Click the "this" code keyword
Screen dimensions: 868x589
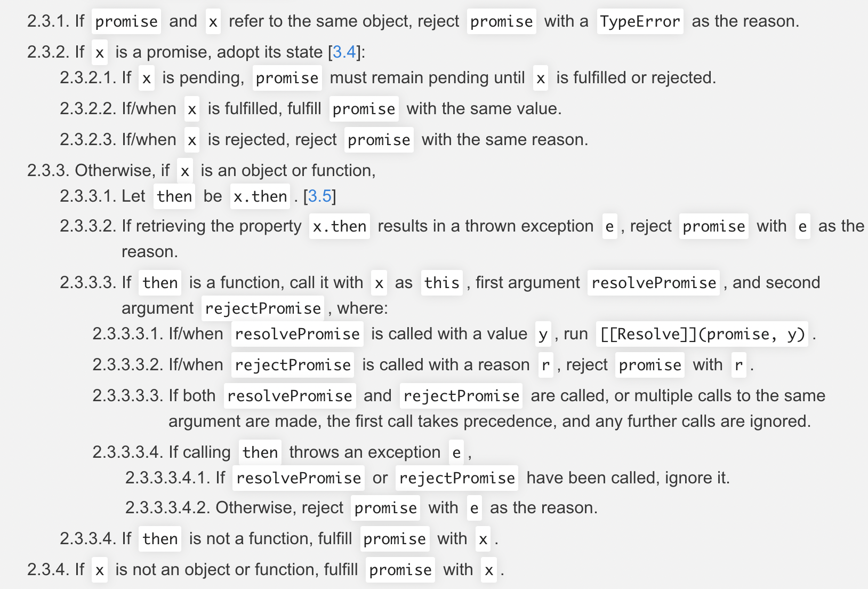click(x=441, y=282)
